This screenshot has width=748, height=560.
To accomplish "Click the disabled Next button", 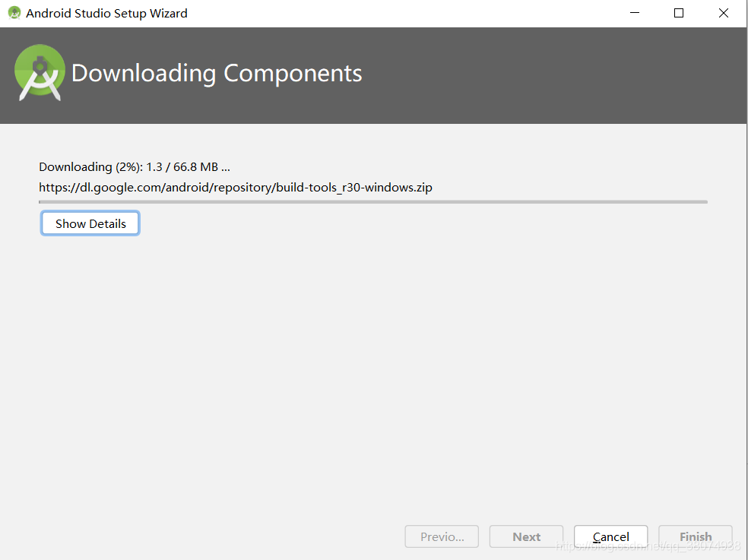I will click(x=526, y=536).
